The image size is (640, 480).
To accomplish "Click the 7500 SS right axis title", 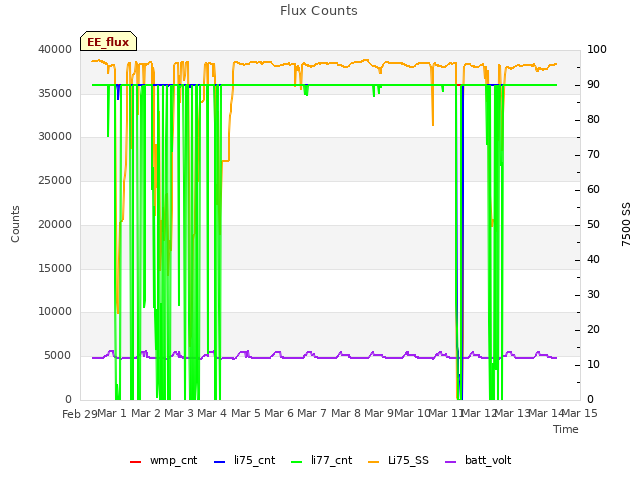I will 626,224.
